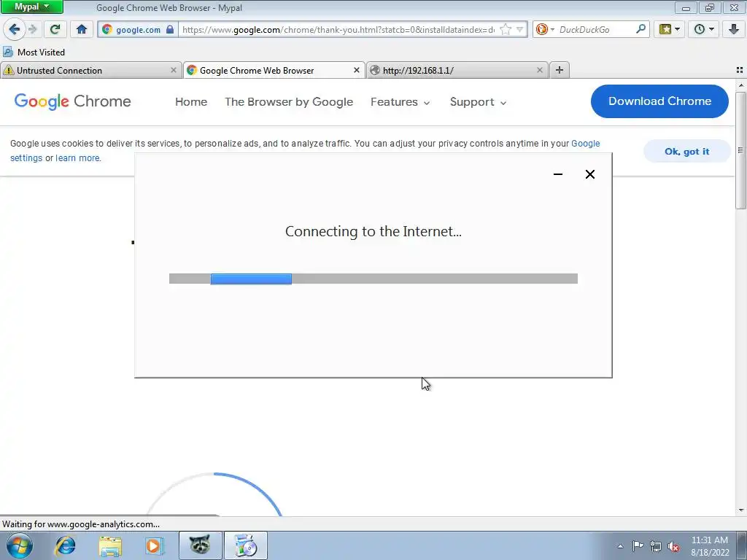Image resolution: width=747 pixels, height=560 pixels.
Task: Click the muted volume tray icon
Action: tap(673, 546)
